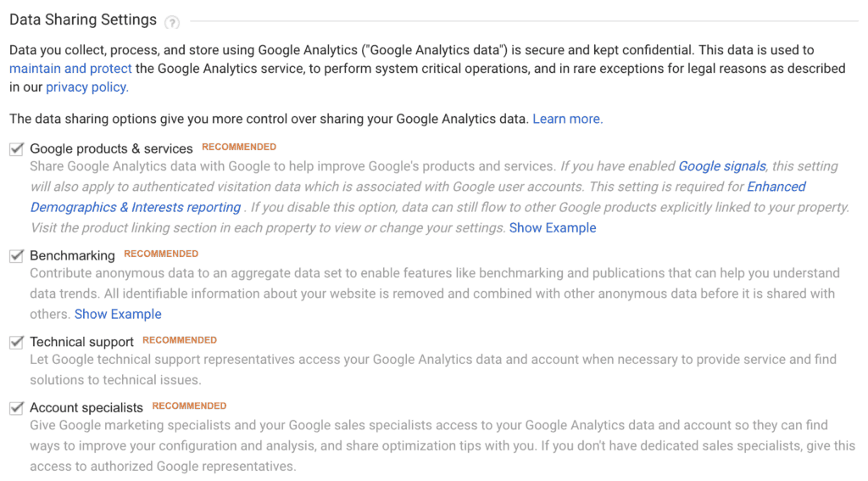
Task: Click the Account specialists option label
Action: click(x=86, y=408)
